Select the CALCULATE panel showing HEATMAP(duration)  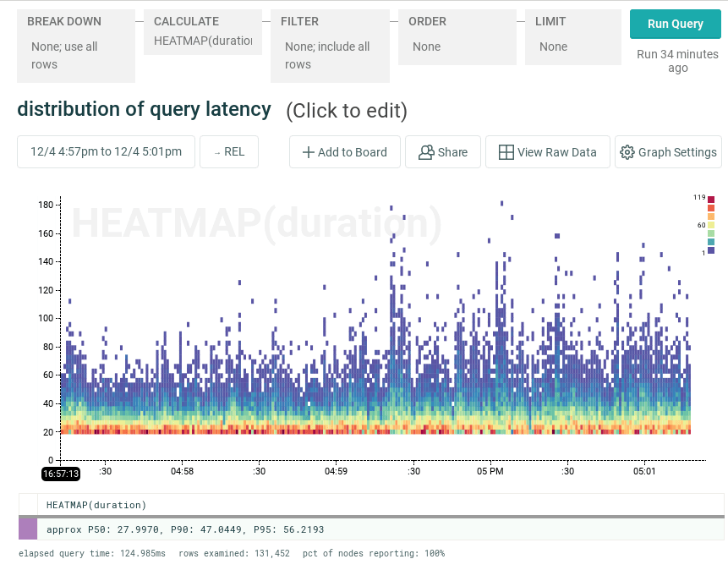tap(202, 31)
